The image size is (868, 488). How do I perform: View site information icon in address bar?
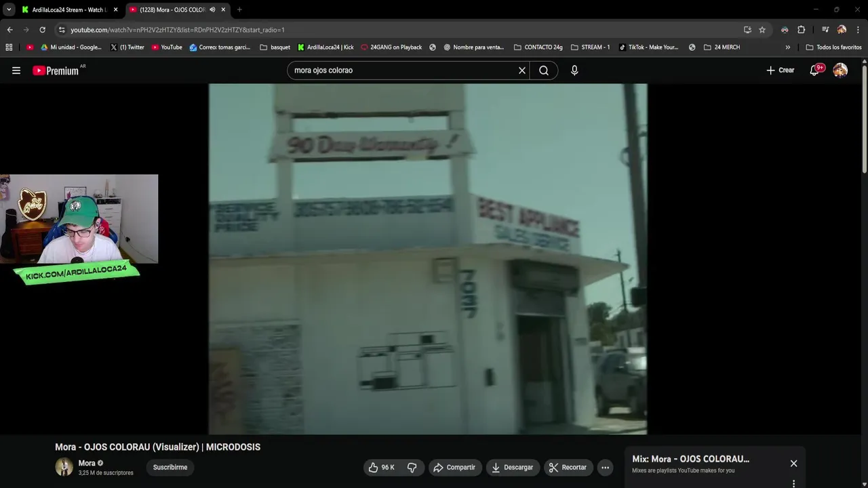click(62, 30)
